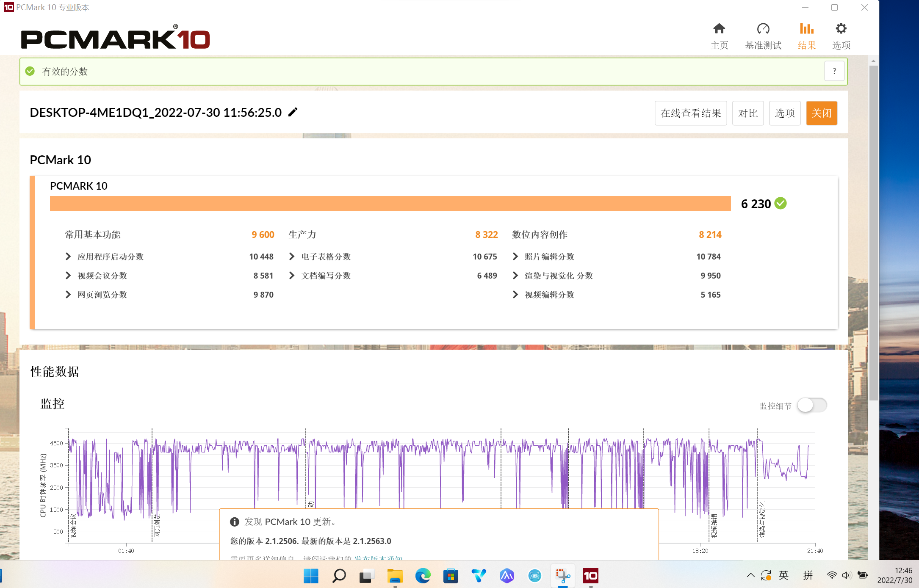Screen dimensions: 919x588
Task: Click the sync tray icon
Action: click(766, 575)
